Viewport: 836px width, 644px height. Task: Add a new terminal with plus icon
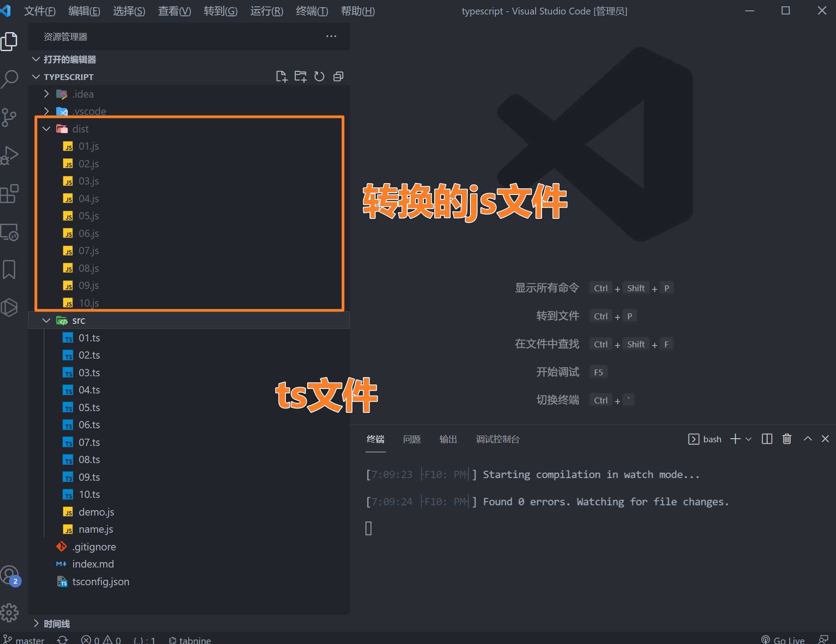[736, 439]
